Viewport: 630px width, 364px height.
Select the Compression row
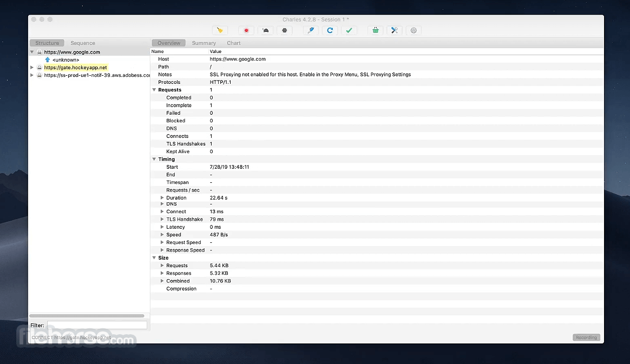click(377, 289)
